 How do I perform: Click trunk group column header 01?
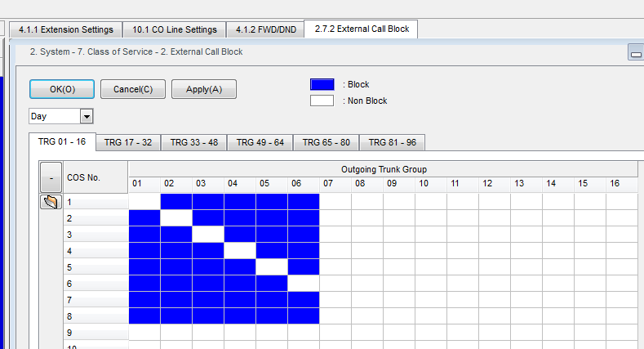tap(144, 184)
